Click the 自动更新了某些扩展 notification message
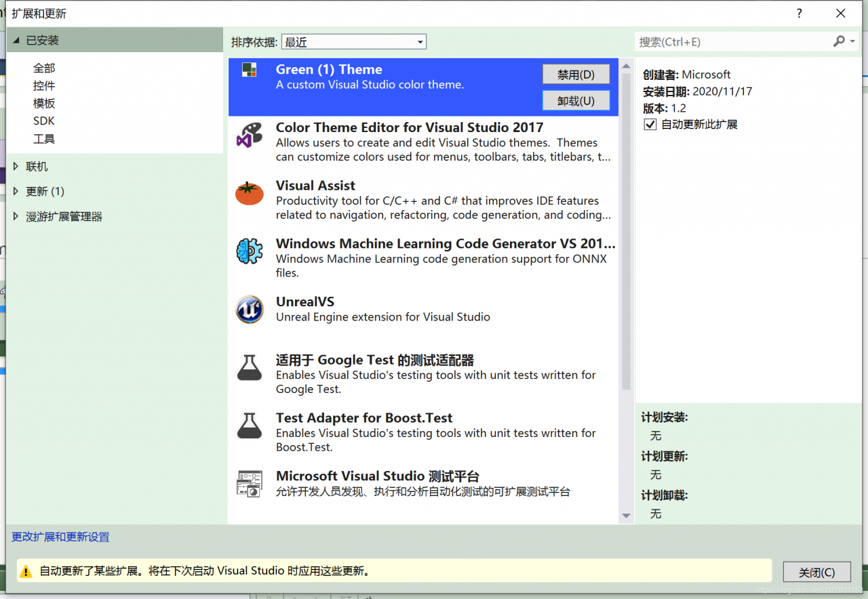868x599 pixels. [x=206, y=571]
